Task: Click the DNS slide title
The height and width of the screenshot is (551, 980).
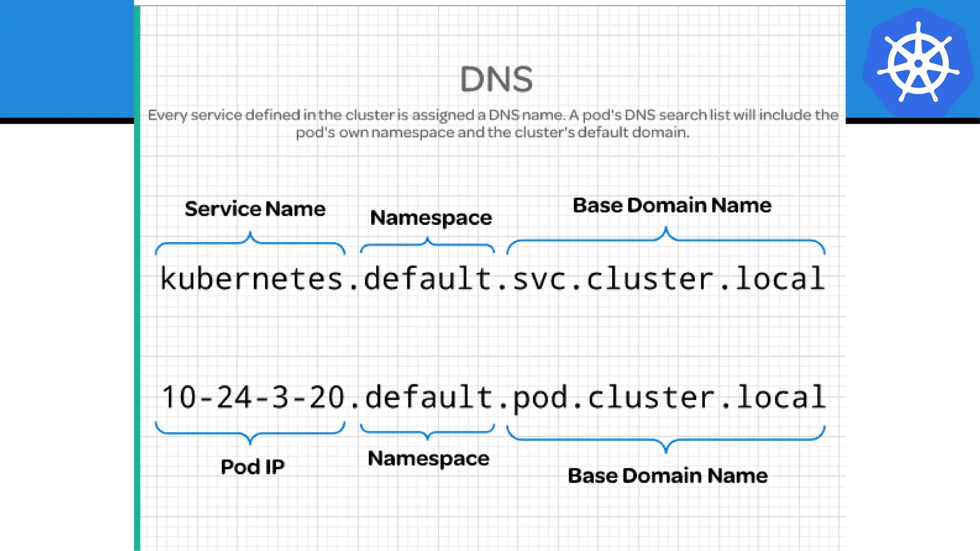Action: [496, 79]
